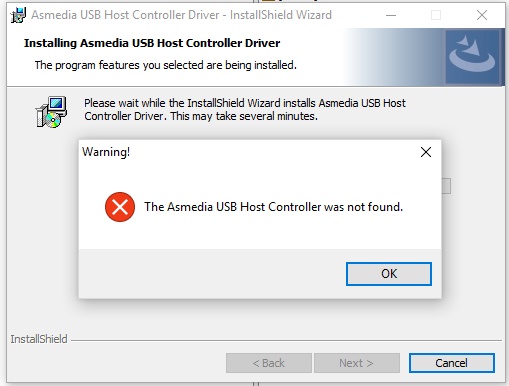Click the window title bar text
Screen dimensions: 509x386
pyautogui.click(x=181, y=15)
